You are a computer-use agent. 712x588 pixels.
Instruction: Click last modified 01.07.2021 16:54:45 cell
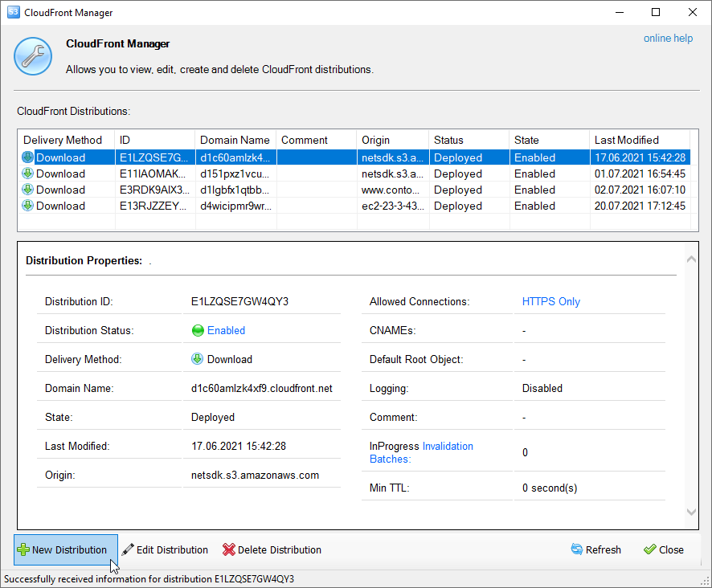click(640, 174)
